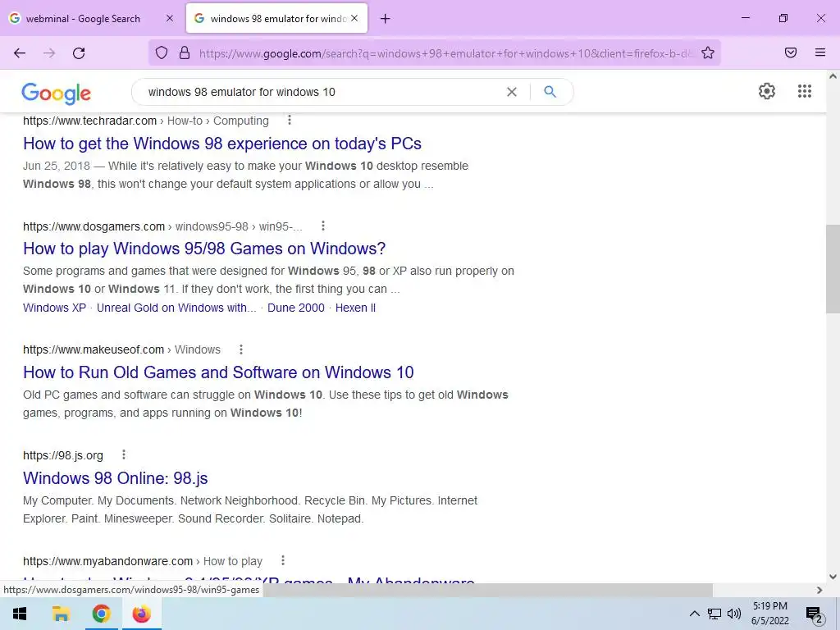
Task: Open the notification center icon
Action: (x=815, y=614)
